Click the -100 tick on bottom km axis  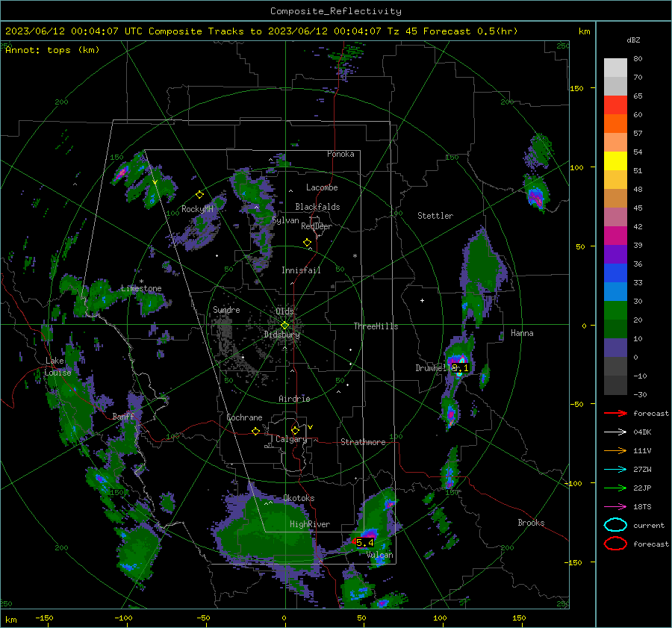point(123,618)
